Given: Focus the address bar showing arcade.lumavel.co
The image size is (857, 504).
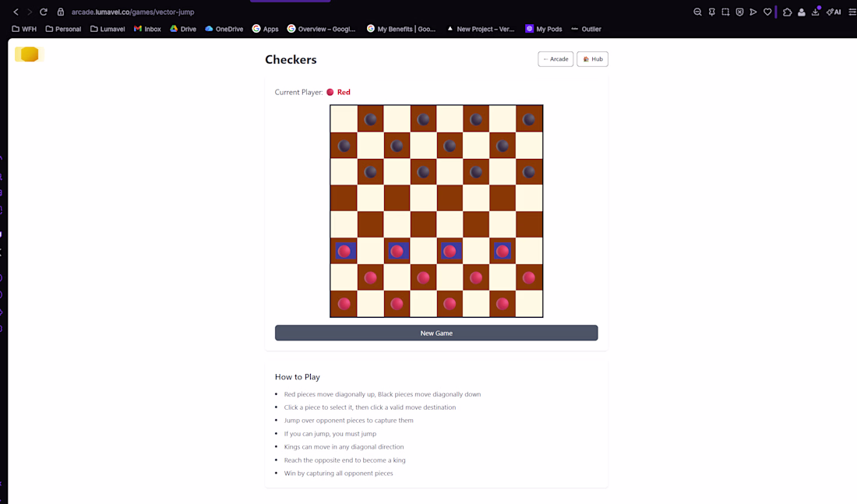Looking at the screenshot, I should pos(132,12).
